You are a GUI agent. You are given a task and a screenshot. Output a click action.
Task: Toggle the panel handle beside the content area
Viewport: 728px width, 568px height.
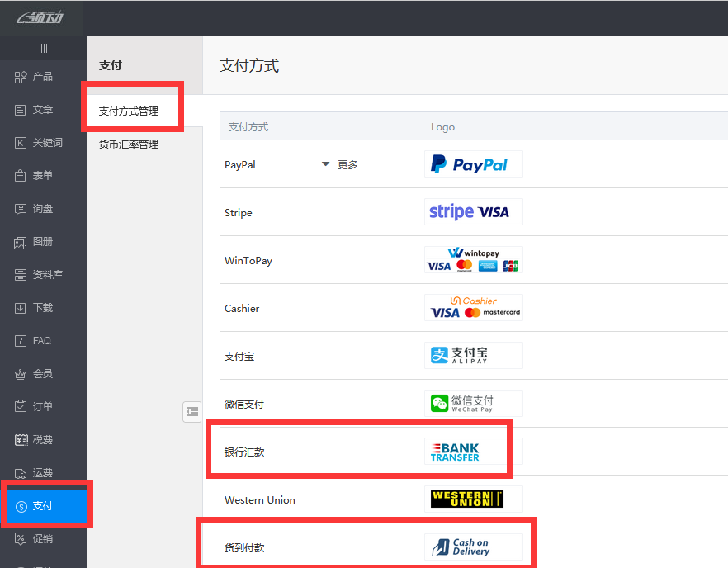(x=192, y=411)
